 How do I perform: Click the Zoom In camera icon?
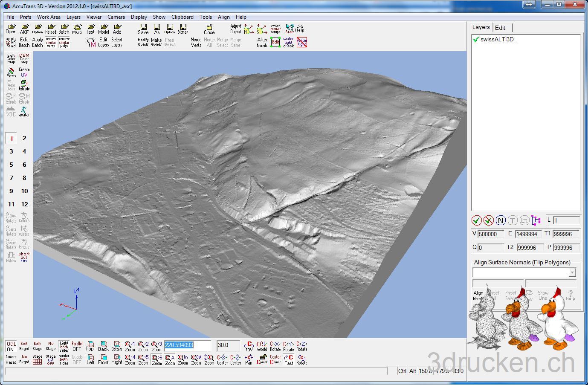pos(183,359)
